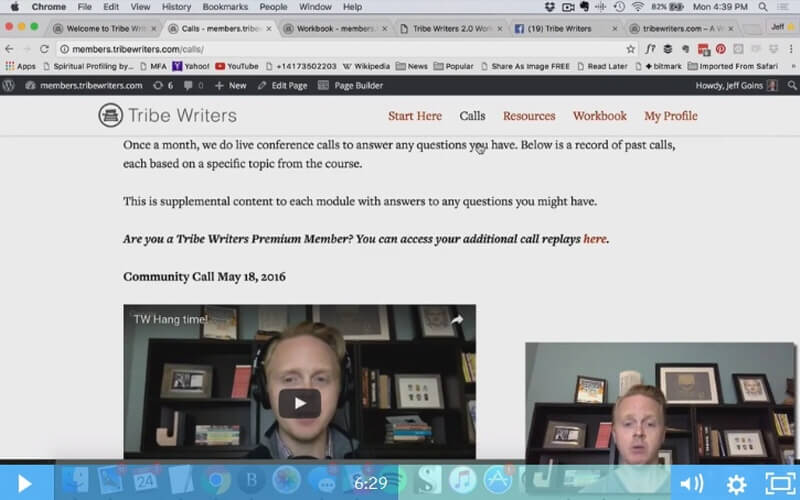Click the Tribe Writers typewriter logo
The height and width of the screenshot is (500, 800).
(110, 115)
